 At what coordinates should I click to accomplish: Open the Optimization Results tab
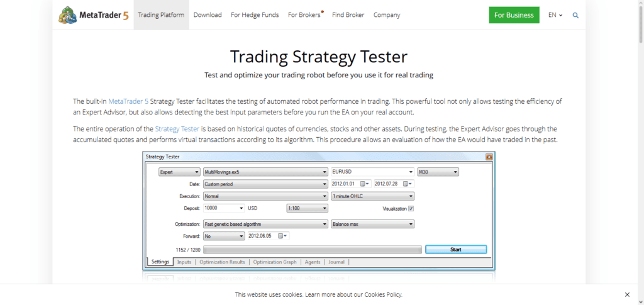pos(222,262)
